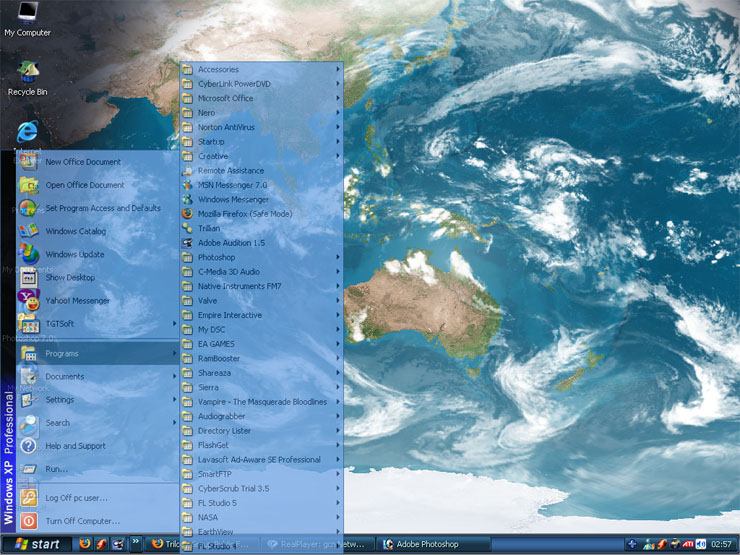
Task: Click the Start button
Action: coord(37,544)
